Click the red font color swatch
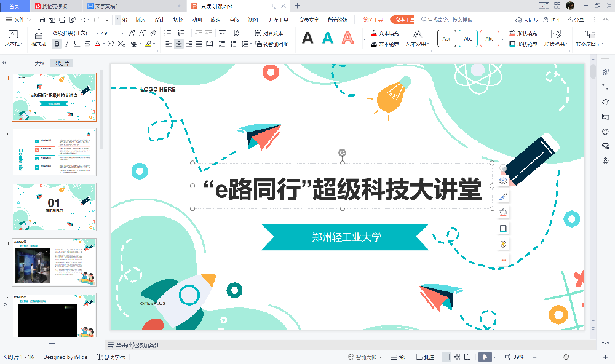The height and width of the screenshot is (364, 615). 98,43
